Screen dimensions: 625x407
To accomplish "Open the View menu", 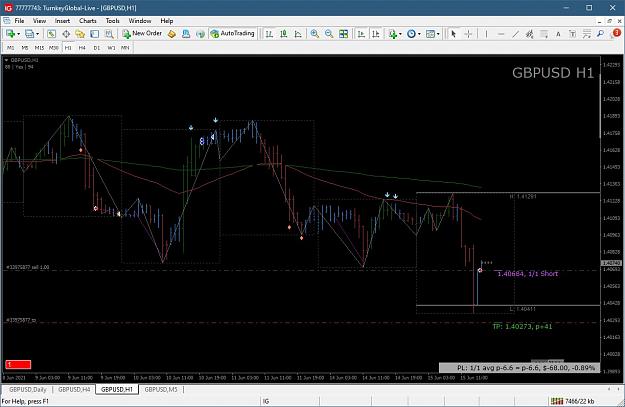I will [x=39, y=21].
